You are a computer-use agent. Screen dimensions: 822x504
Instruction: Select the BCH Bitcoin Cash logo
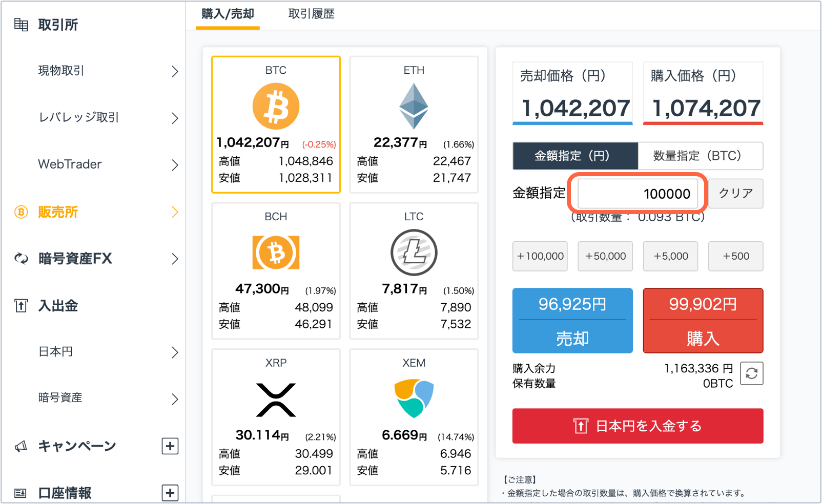tap(276, 253)
